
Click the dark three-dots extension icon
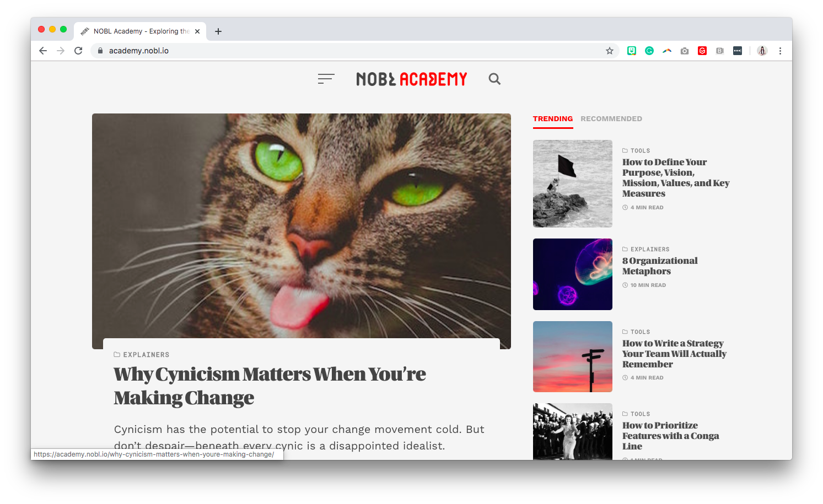pyautogui.click(x=738, y=51)
